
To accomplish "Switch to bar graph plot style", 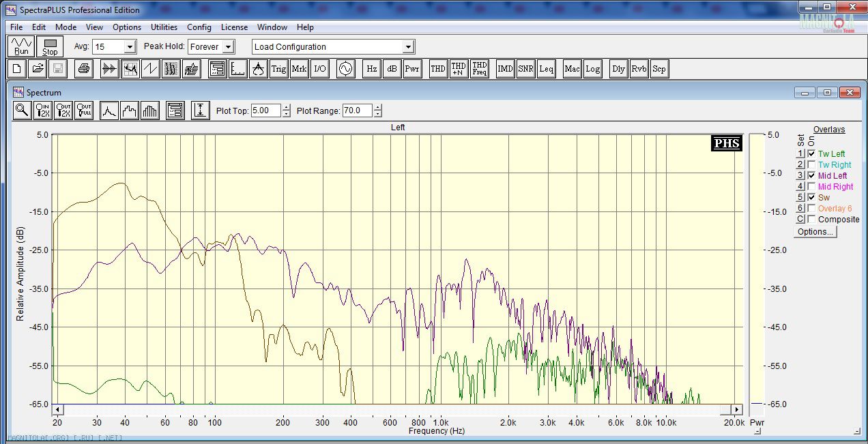I will [x=150, y=110].
